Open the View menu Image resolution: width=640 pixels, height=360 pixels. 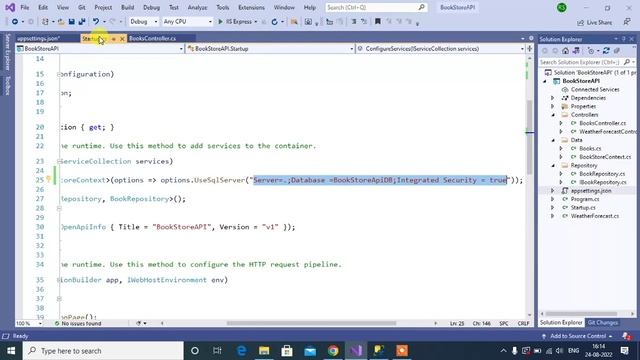pos(62,7)
